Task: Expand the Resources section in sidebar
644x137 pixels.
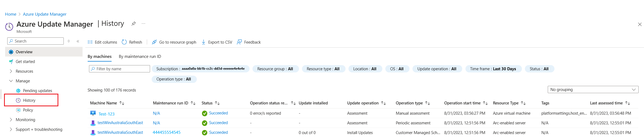Action: (x=11, y=71)
